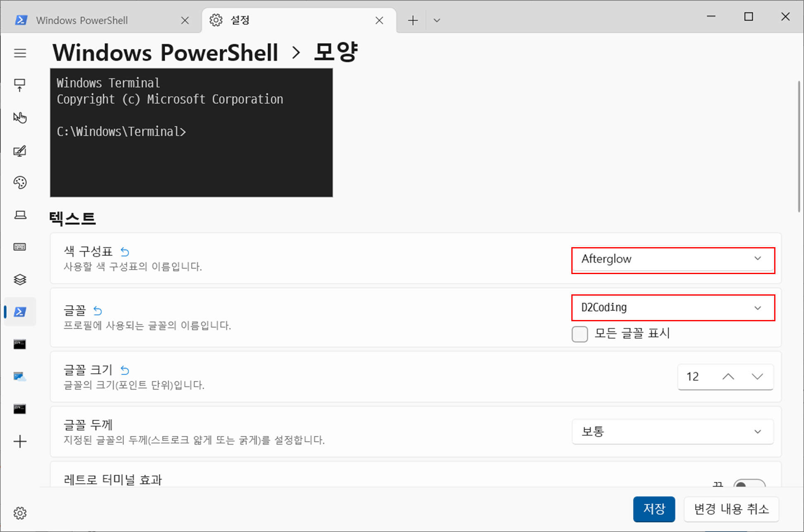Open the hamburger navigation menu
This screenshot has width=804, height=532.
[x=20, y=53]
